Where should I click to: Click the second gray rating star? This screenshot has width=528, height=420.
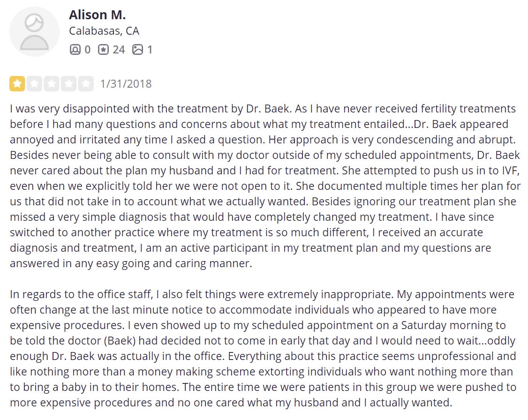click(x=34, y=84)
